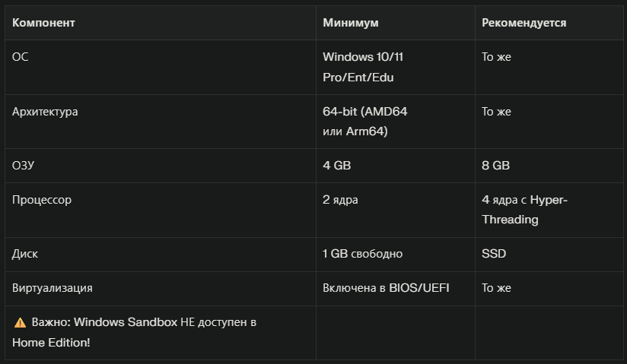This screenshot has height=364, width=627.
Task: Click the 8 GB recommended cell
Action: [495, 166]
